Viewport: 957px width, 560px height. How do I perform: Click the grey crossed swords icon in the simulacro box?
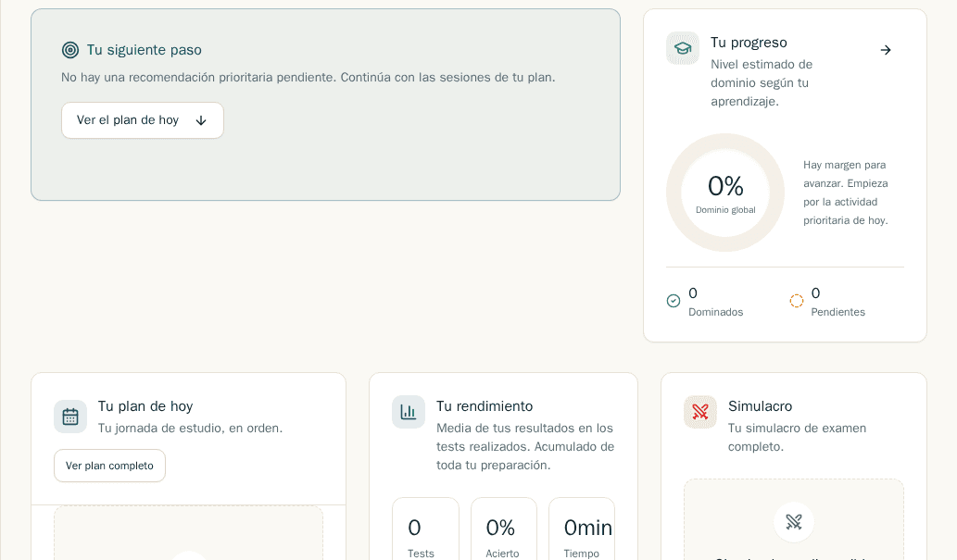click(x=793, y=521)
